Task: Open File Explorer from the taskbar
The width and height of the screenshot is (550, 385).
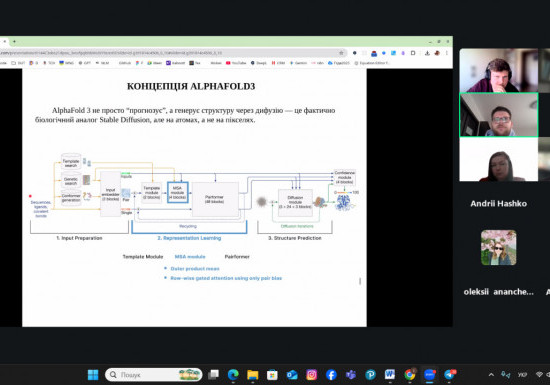Action: coord(253,375)
